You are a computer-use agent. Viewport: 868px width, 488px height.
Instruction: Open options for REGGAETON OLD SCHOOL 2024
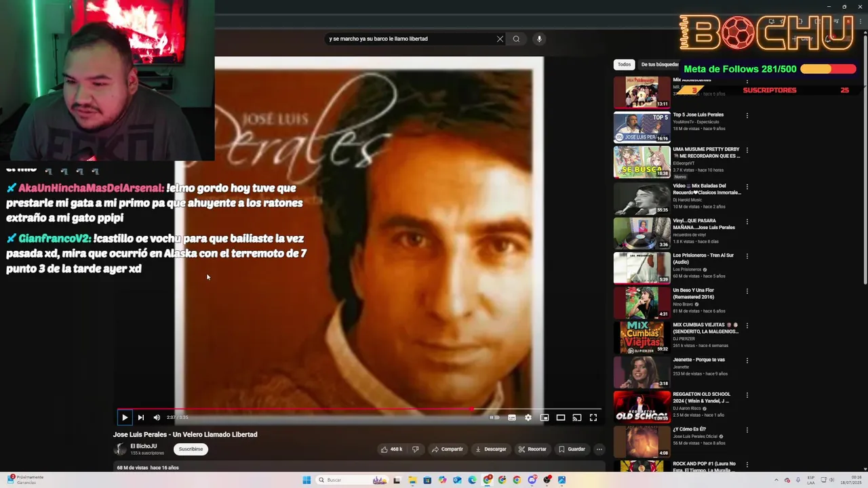click(747, 396)
